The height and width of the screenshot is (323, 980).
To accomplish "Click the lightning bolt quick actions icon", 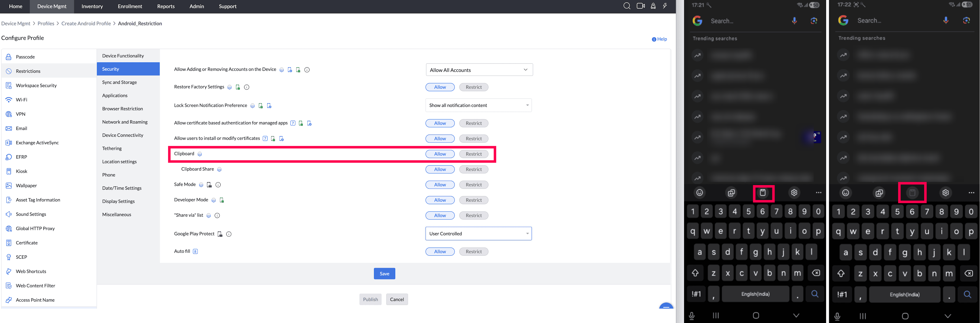I will (665, 6).
